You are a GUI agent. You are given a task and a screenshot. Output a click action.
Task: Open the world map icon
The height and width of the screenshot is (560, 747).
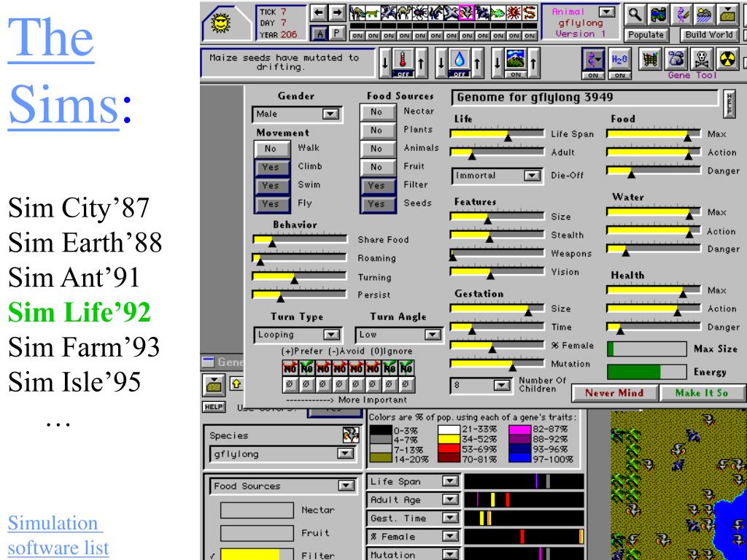(659, 15)
